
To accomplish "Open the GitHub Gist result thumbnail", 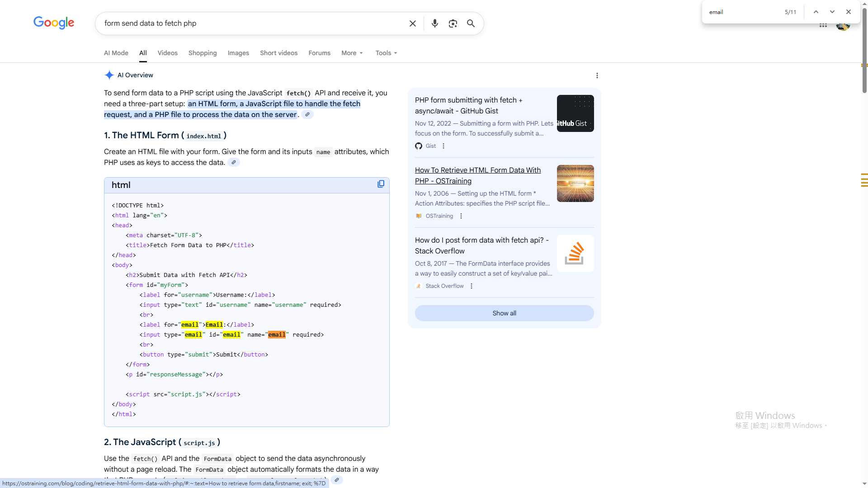I will [x=575, y=113].
